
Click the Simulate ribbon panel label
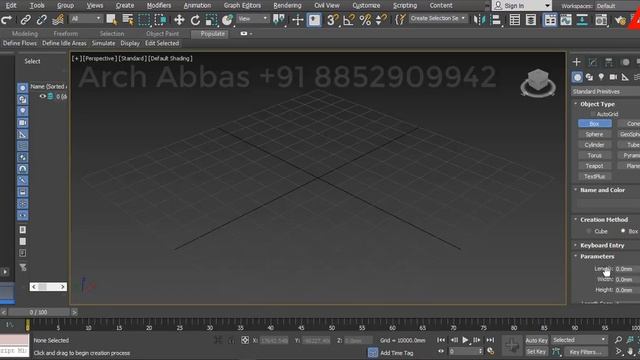pyautogui.click(x=103, y=43)
